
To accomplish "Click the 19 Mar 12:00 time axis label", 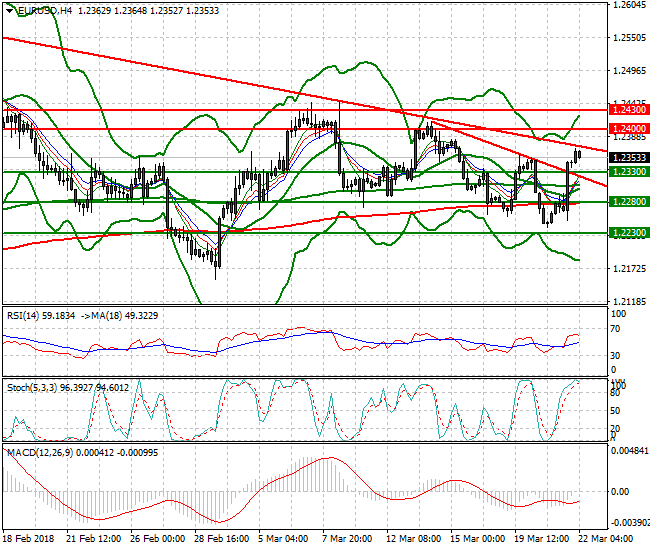I will [x=541, y=539].
